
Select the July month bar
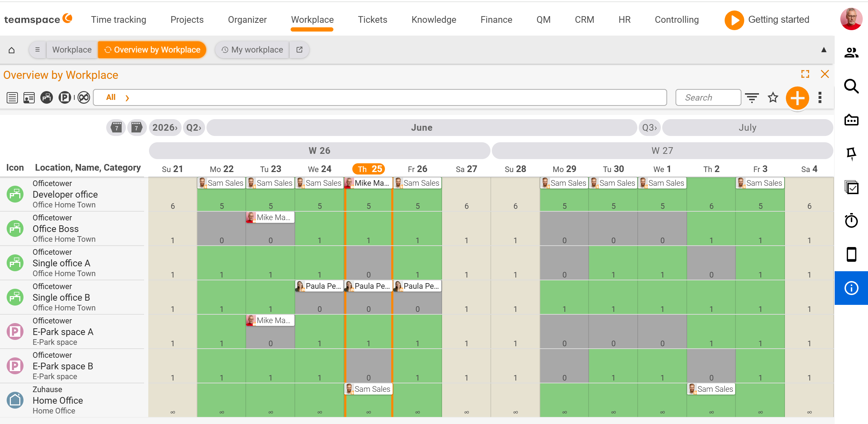[x=747, y=128]
